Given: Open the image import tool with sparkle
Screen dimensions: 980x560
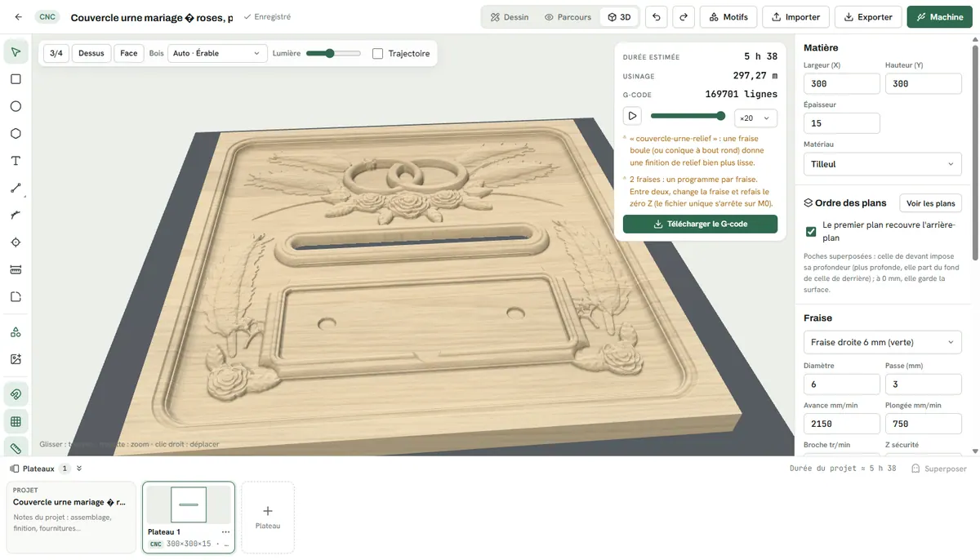Looking at the screenshot, I should click(16, 359).
